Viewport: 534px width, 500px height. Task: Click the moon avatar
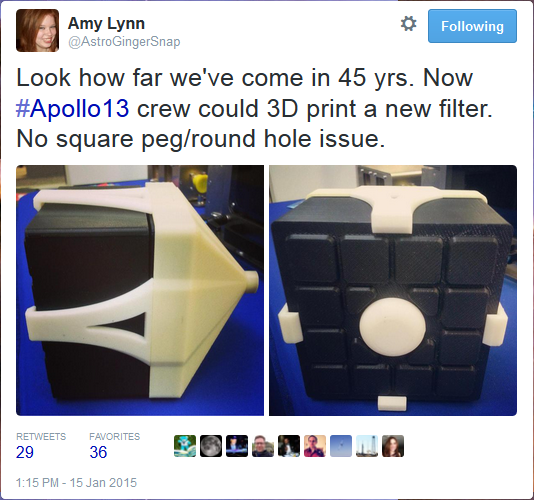click(x=211, y=446)
